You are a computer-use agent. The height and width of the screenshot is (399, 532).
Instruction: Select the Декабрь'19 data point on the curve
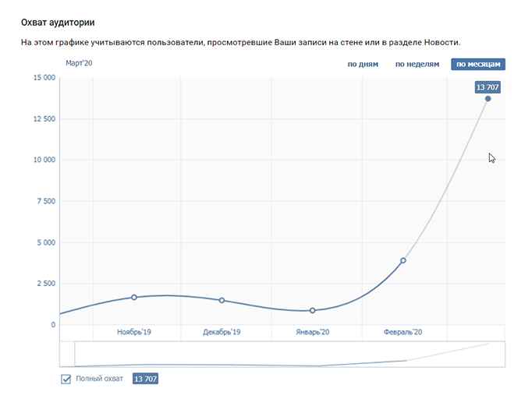pos(222,300)
